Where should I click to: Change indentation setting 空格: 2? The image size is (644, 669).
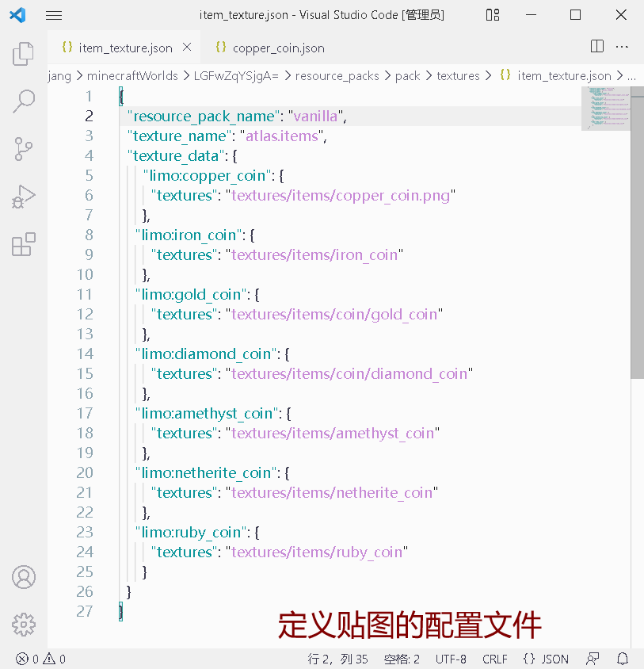pyautogui.click(x=402, y=659)
